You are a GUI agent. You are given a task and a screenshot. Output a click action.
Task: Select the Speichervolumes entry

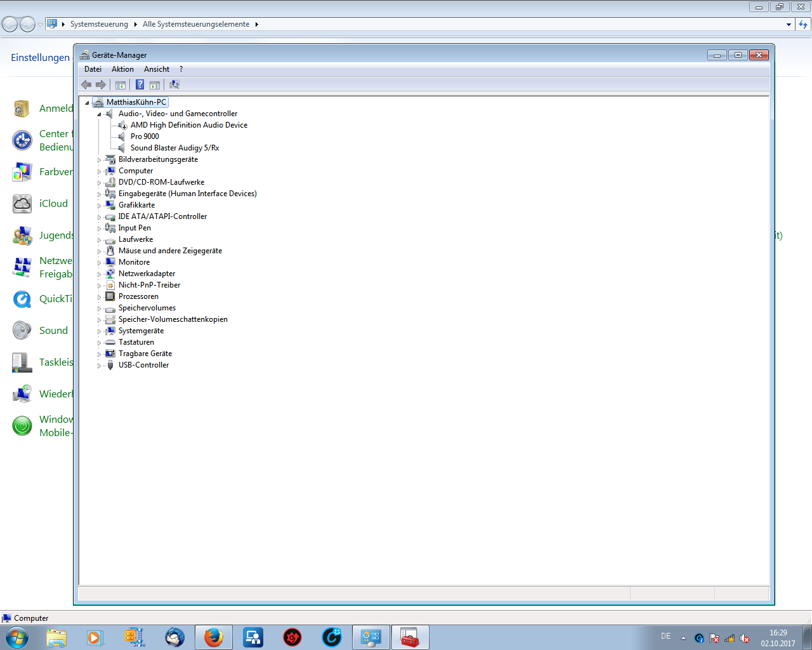click(147, 308)
